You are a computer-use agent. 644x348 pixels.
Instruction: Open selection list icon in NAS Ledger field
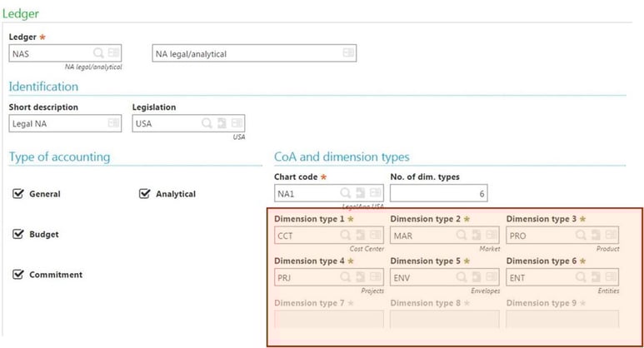[x=113, y=52]
